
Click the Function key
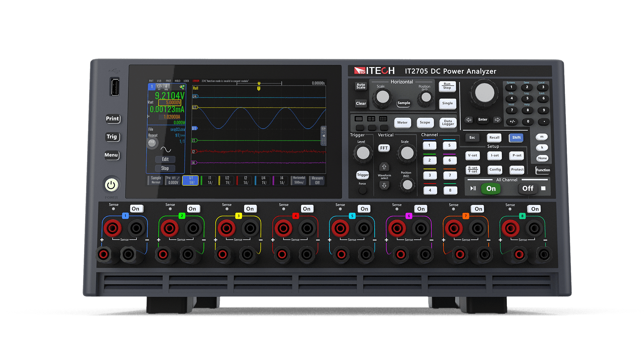pos(543,170)
